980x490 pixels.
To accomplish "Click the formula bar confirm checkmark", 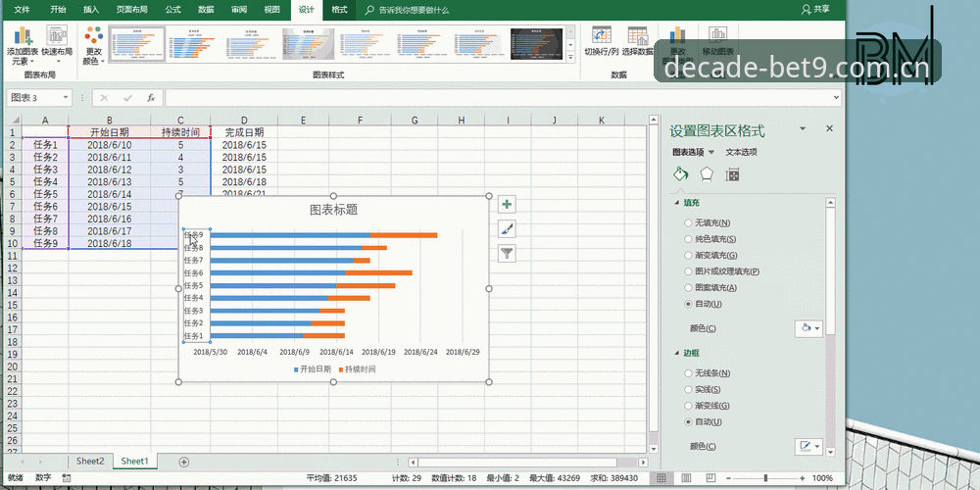I will pyautogui.click(x=127, y=98).
